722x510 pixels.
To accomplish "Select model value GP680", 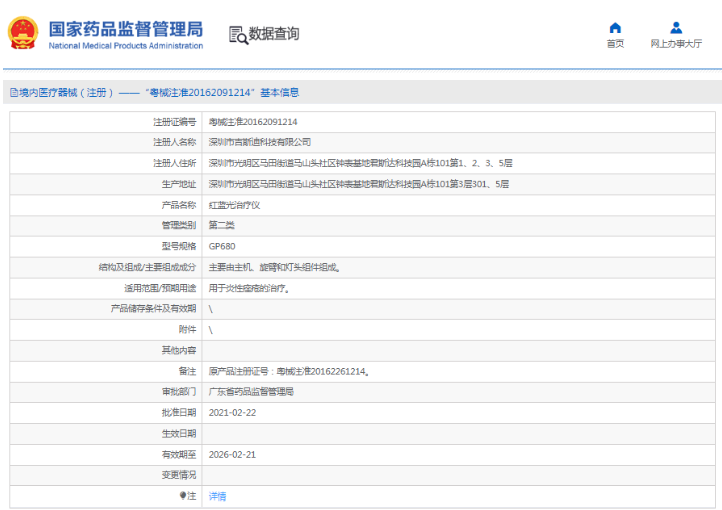I will [222, 246].
